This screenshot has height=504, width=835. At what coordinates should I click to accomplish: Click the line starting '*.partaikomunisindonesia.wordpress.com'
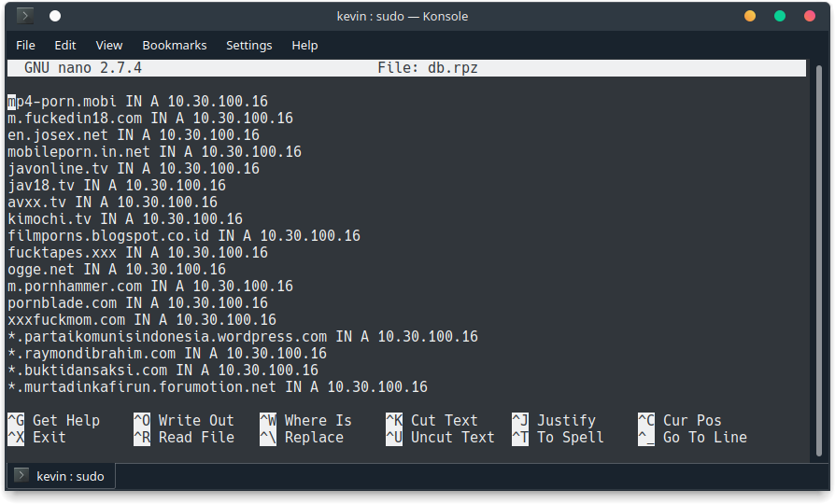click(x=242, y=336)
